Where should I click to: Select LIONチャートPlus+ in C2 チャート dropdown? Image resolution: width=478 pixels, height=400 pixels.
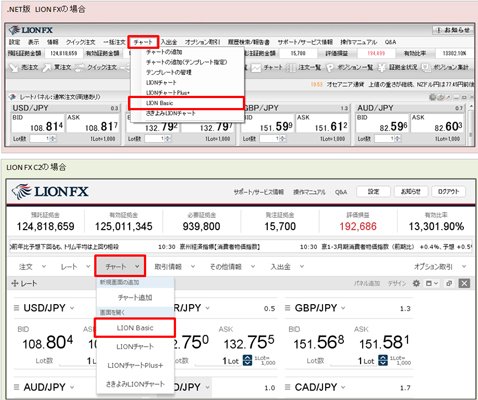135,366
